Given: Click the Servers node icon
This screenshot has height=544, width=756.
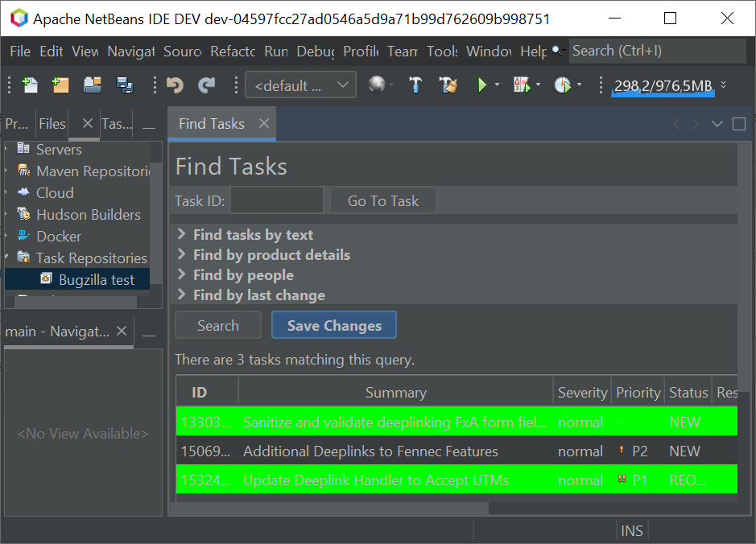Looking at the screenshot, I should click(23, 148).
